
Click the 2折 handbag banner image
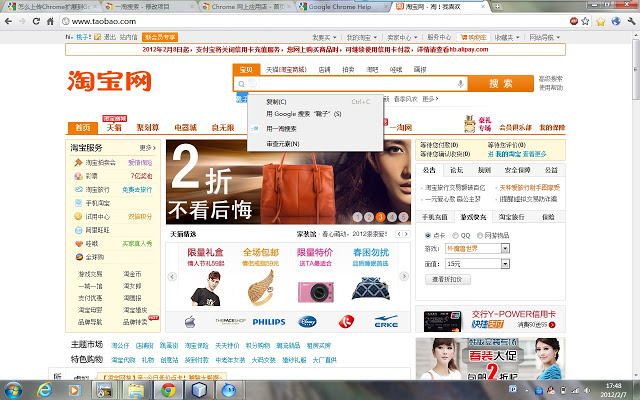[288, 182]
